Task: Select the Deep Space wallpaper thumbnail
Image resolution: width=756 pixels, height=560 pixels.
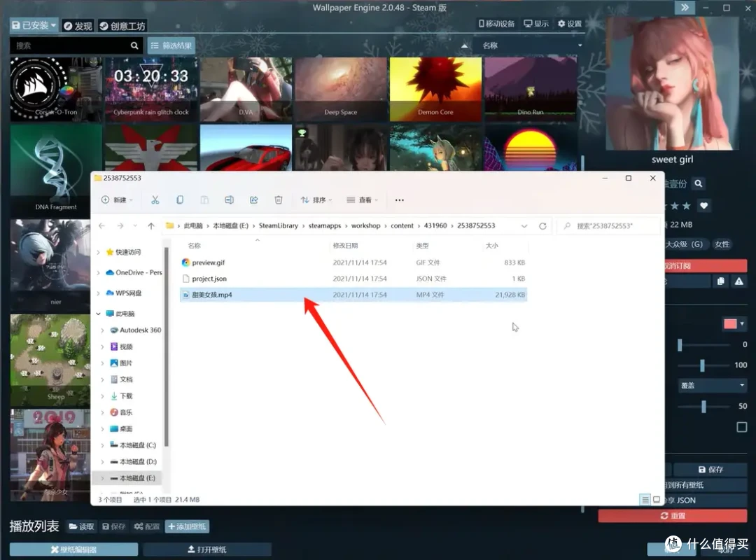Action: (x=340, y=89)
